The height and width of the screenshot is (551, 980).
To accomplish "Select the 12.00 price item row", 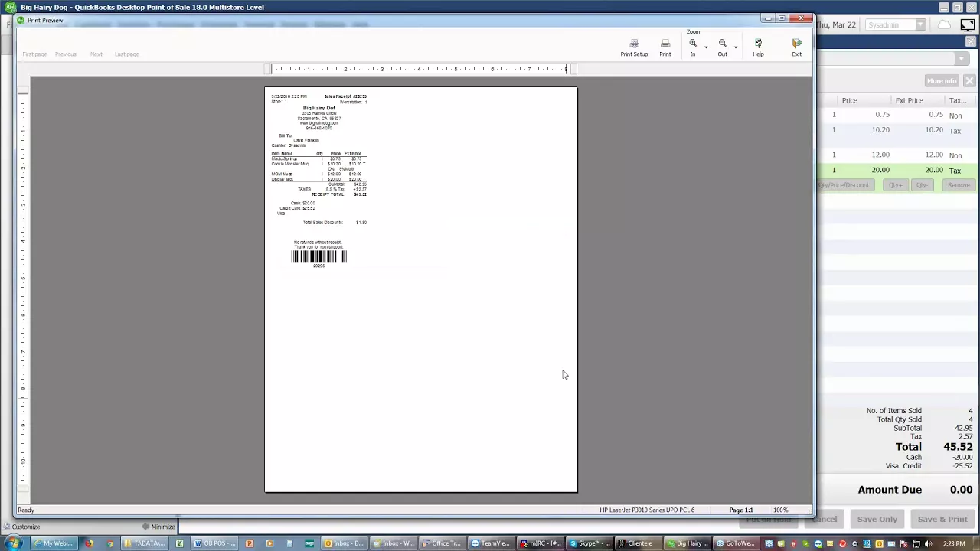I will 898,155.
